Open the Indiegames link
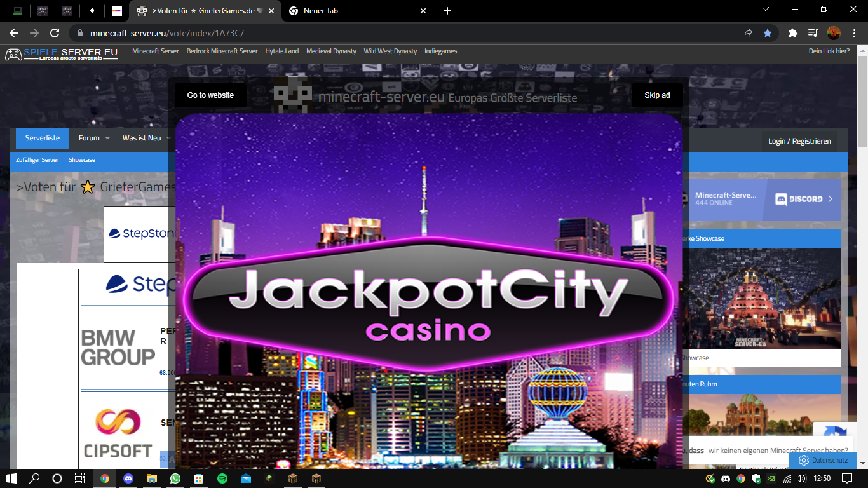Image resolution: width=868 pixels, height=488 pixels. (x=441, y=51)
